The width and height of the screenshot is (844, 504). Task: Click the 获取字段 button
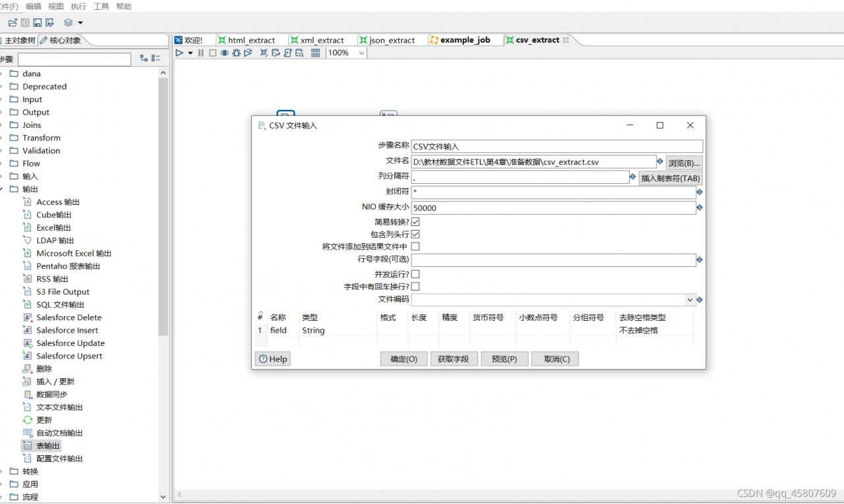[454, 359]
